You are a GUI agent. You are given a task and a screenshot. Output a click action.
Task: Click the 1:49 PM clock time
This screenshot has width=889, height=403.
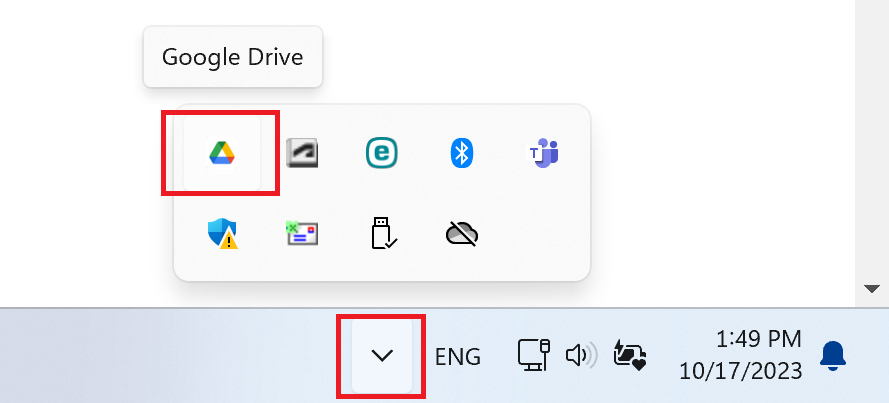(759, 339)
